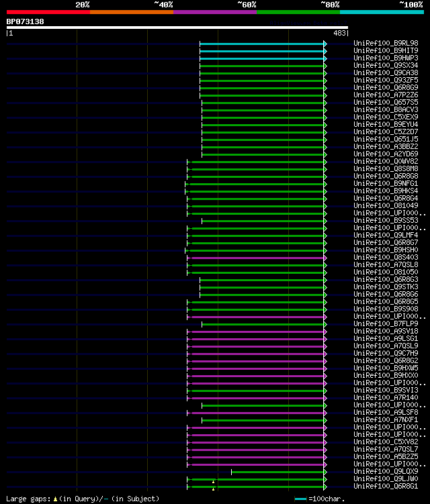Viewport: 430px width, 504px height.
Task: Click hit label UniRef100_A3BBZ2
Action: (x=386, y=146)
